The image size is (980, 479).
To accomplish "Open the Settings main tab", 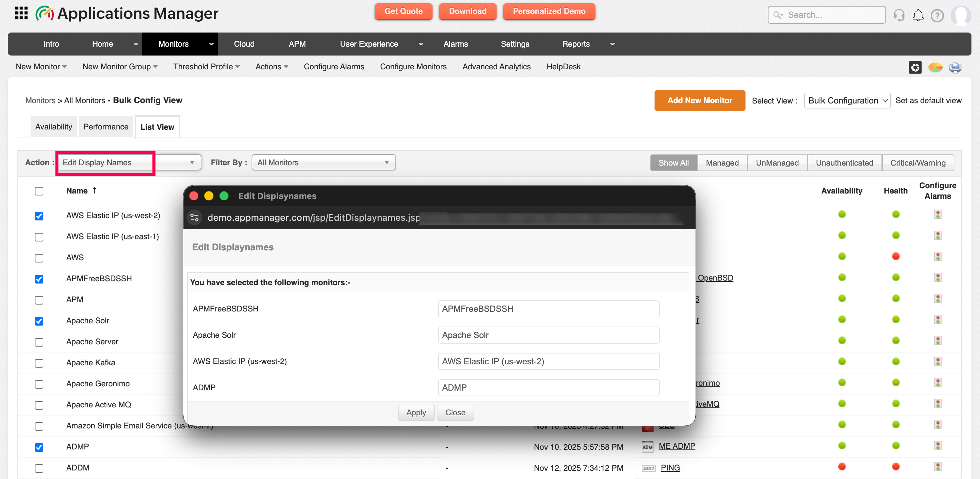I will click(515, 44).
